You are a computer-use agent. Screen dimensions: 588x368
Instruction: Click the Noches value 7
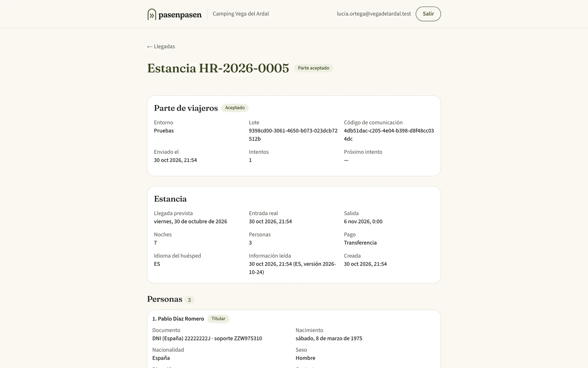[x=155, y=243]
